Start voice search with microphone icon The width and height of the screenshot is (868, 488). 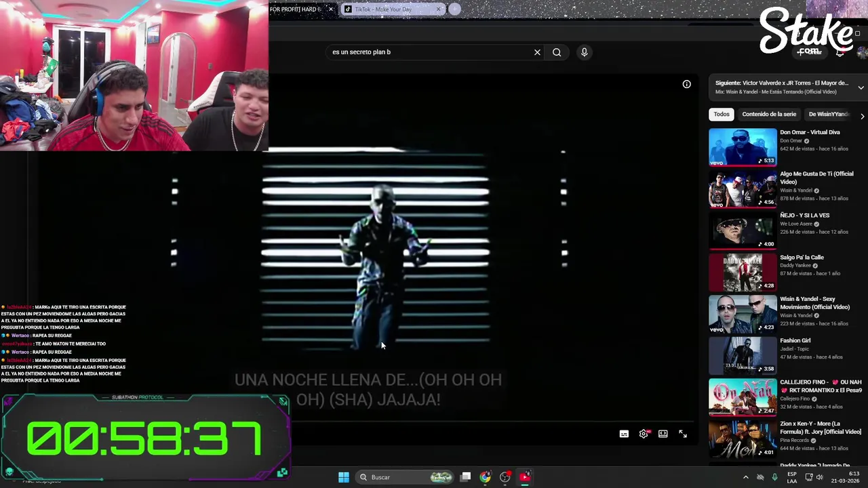tap(584, 52)
